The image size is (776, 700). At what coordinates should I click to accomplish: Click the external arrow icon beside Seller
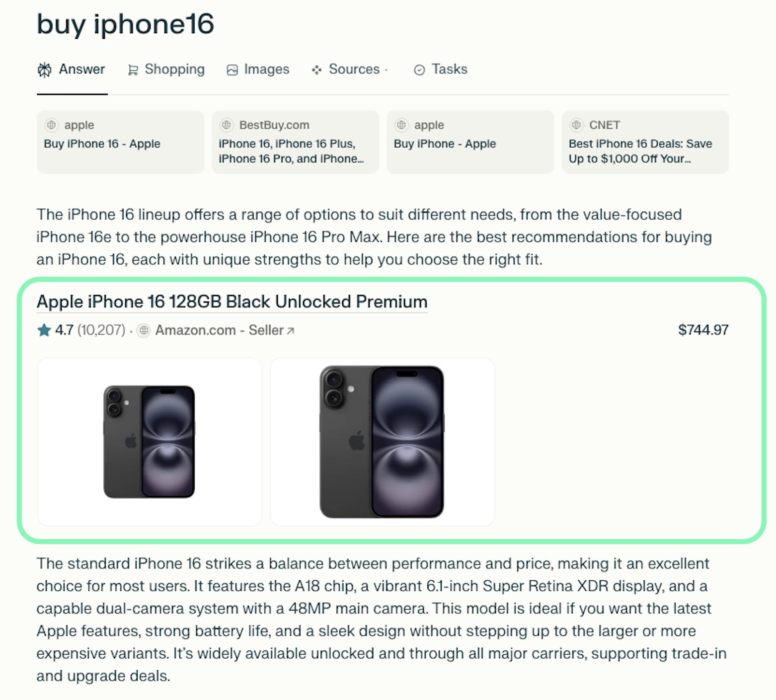click(x=291, y=330)
